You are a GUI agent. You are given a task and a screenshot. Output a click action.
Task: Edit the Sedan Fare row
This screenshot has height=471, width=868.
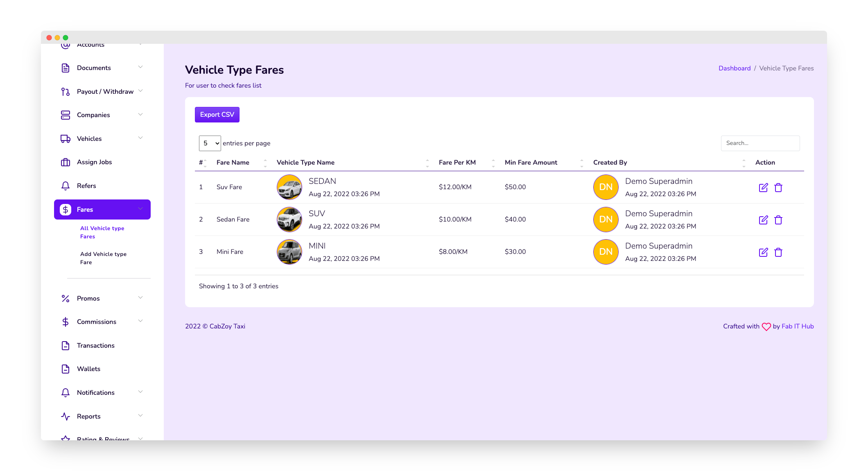(x=764, y=220)
